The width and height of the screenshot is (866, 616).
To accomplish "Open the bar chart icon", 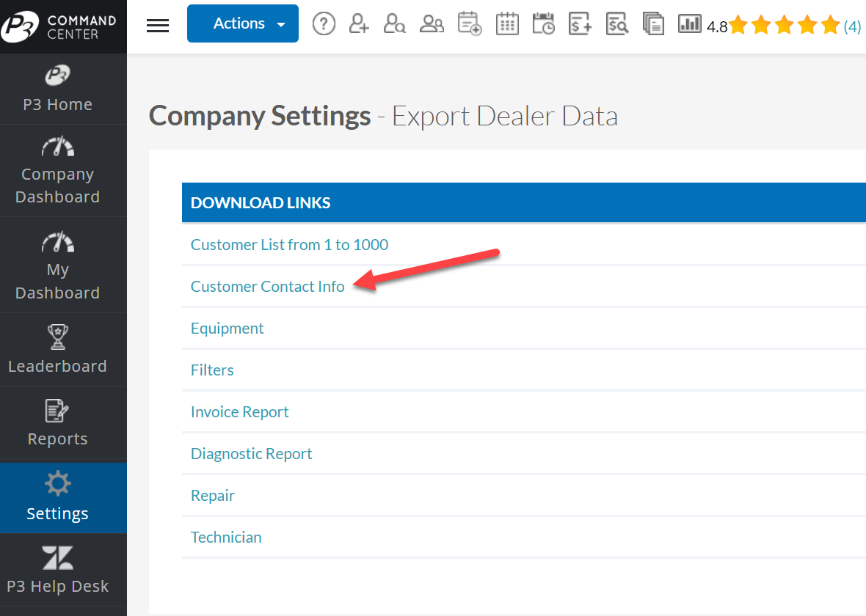I will [x=690, y=24].
